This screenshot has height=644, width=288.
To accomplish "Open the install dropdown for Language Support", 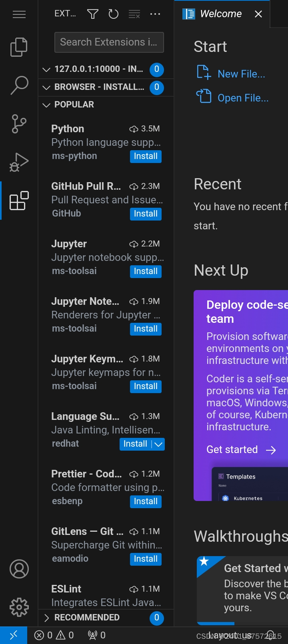I will point(159,444).
